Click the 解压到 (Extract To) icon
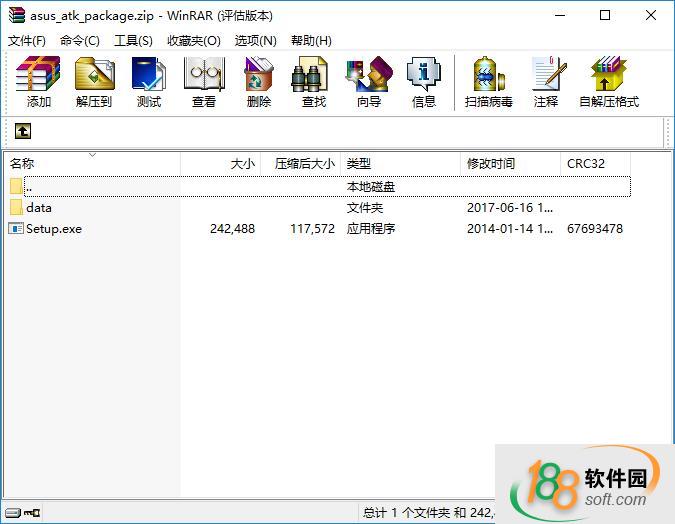The height and width of the screenshot is (524, 675). pos(94,82)
